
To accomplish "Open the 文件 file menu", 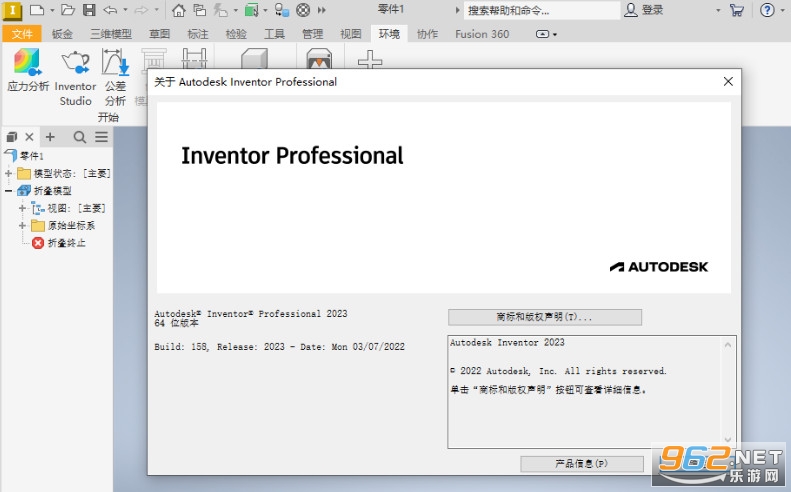I will (22, 34).
